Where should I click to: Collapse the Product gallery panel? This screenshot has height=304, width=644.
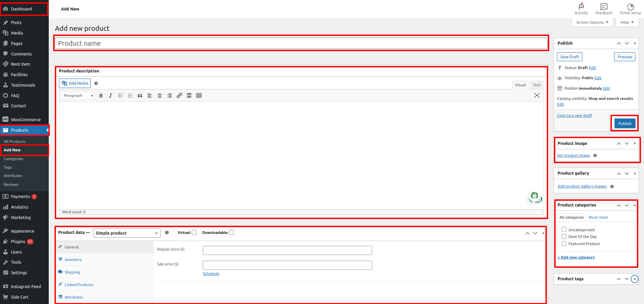click(x=635, y=173)
